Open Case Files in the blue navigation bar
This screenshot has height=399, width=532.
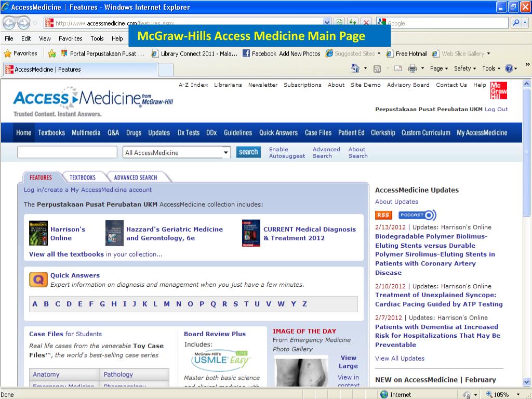(318, 132)
